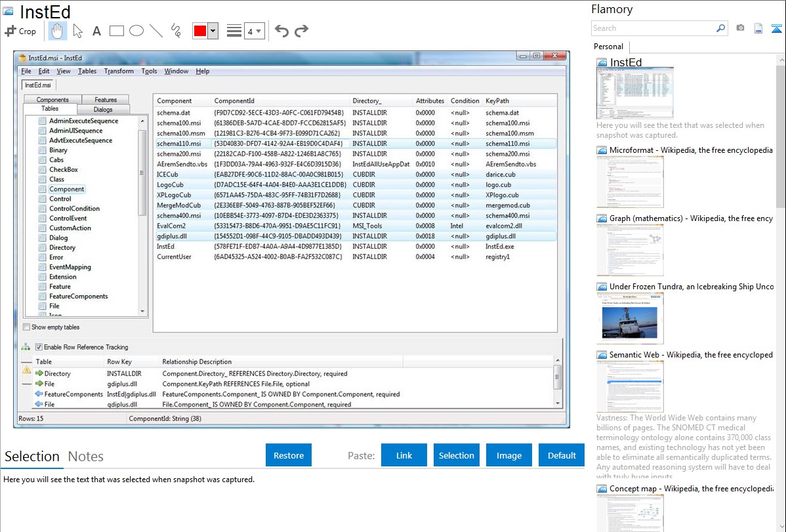Open the Graph (mathematics) snapshot thumbnail
Screen dimensions: 786x532
point(630,249)
